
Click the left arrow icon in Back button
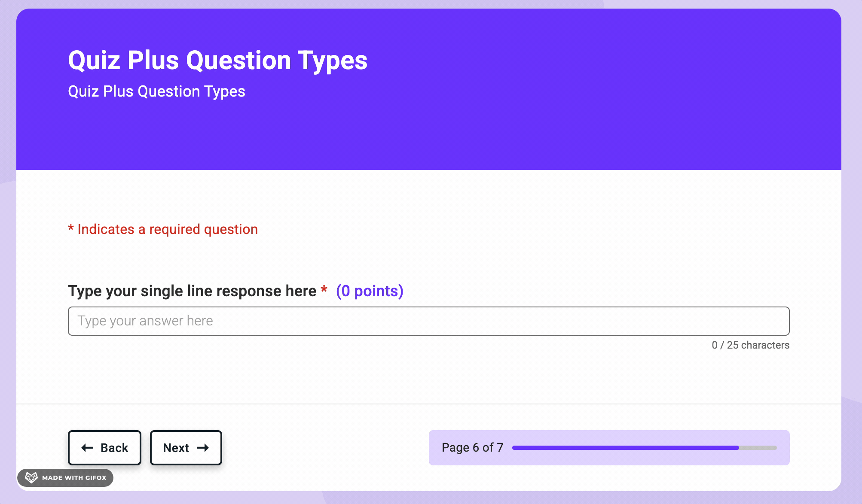point(87,448)
